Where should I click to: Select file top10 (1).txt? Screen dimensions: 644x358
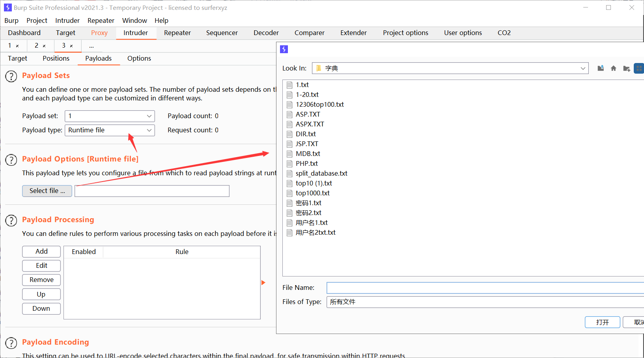314,183
